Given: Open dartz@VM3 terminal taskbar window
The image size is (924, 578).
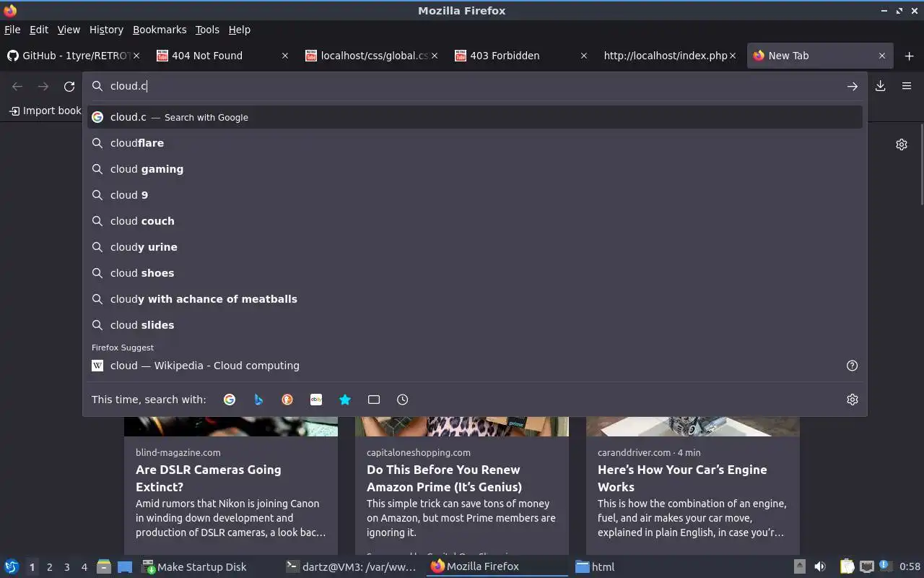Looking at the screenshot, I should (352, 566).
